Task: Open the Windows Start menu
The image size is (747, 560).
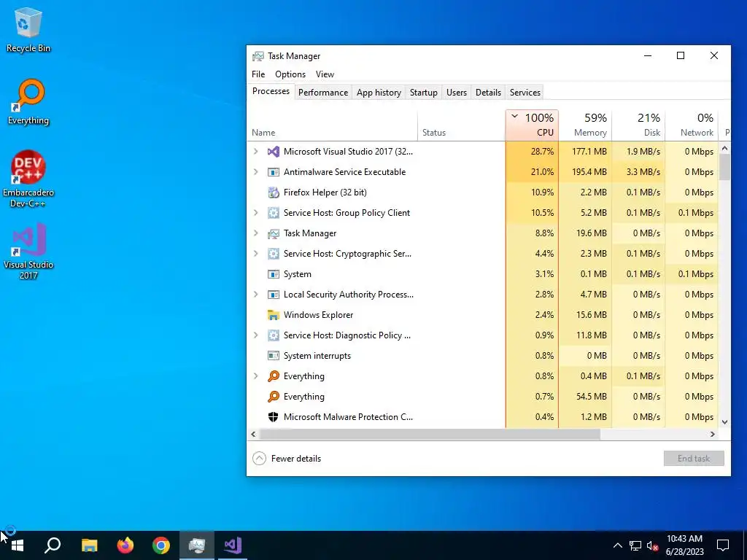Action: [18, 545]
